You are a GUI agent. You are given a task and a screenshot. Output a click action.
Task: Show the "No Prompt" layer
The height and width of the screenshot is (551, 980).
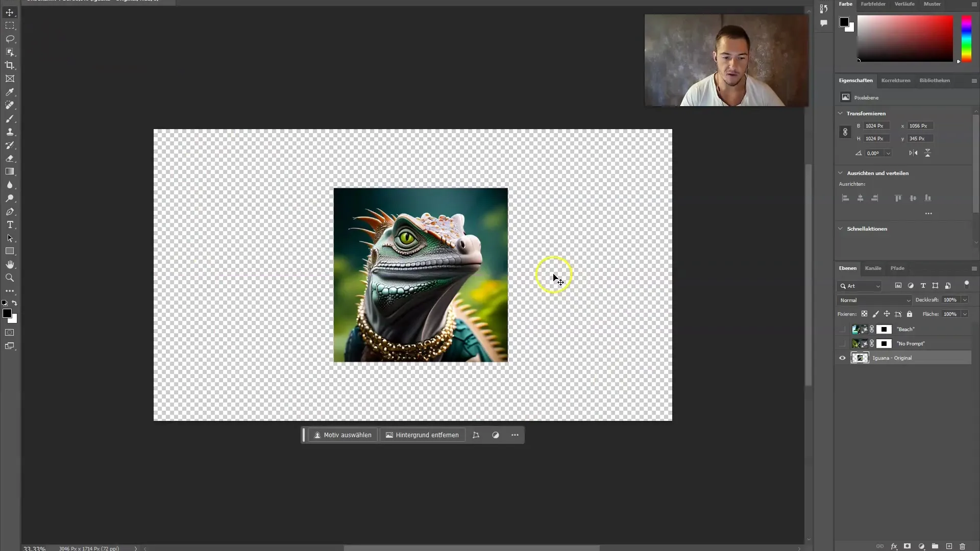[842, 343]
